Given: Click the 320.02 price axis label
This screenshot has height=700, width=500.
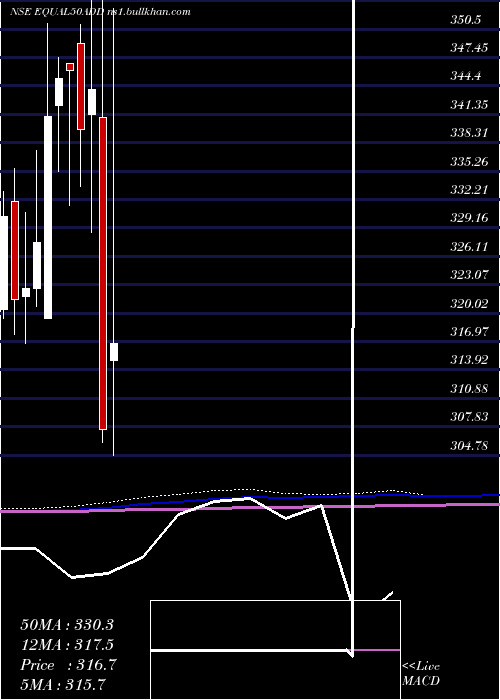Looking at the screenshot, I should pos(469,303).
